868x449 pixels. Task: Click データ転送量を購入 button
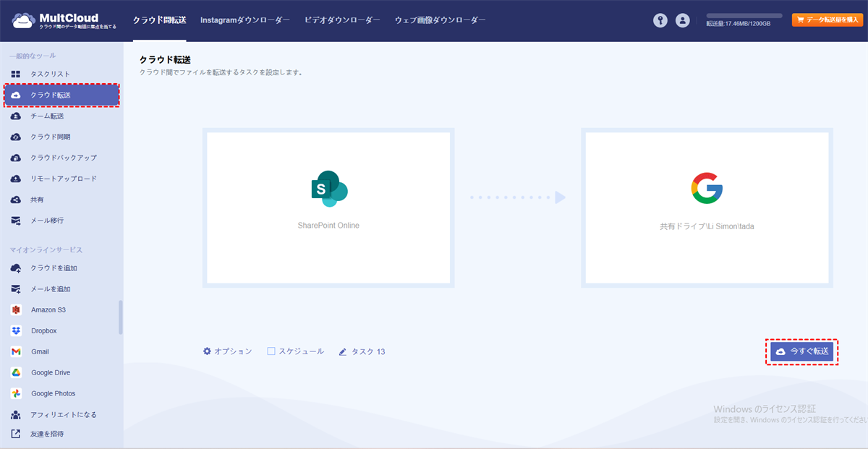[827, 20]
